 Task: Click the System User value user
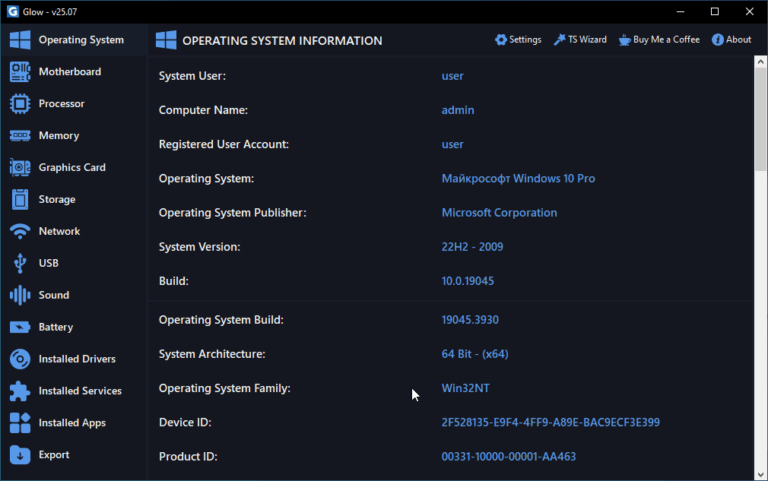pos(452,76)
